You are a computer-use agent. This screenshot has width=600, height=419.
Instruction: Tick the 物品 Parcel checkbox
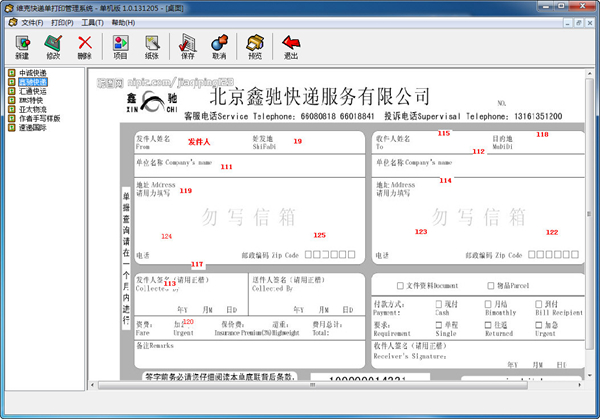pos(491,285)
